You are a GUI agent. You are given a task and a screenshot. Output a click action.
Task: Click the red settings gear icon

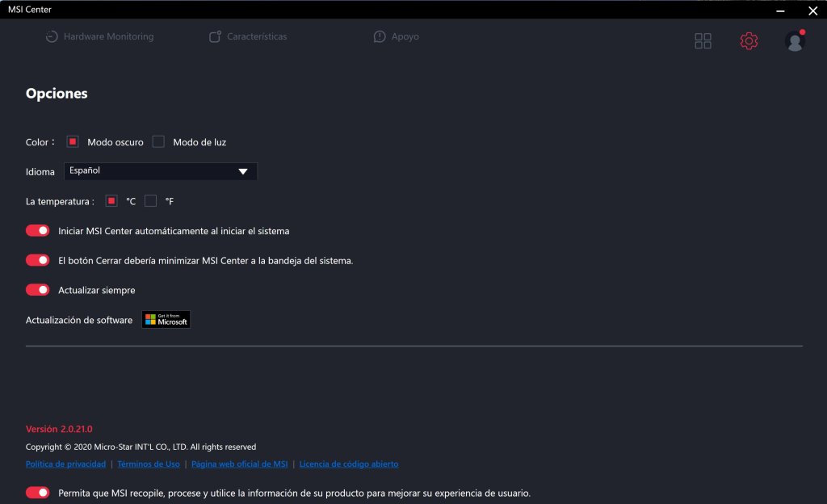point(749,40)
